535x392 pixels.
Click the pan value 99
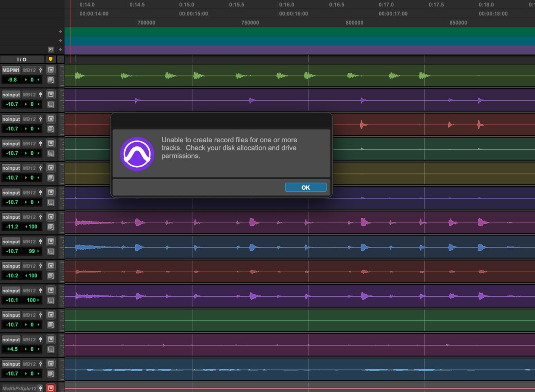tap(32, 251)
